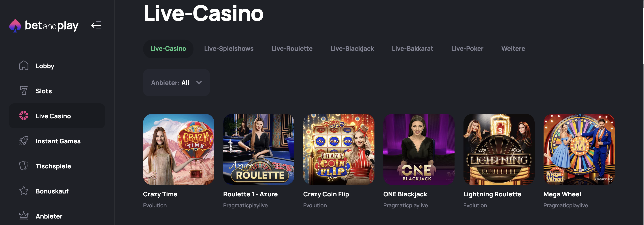Switch to the Live-Roulette tab
Image resolution: width=644 pixels, height=225 pixels.
(x=292, y=49)
